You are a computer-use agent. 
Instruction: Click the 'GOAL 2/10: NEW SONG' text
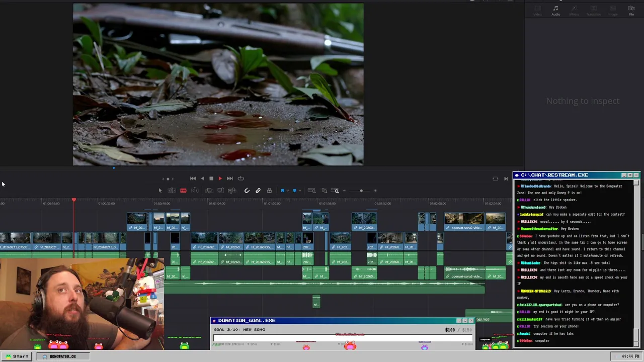click(x=239, y=330)
